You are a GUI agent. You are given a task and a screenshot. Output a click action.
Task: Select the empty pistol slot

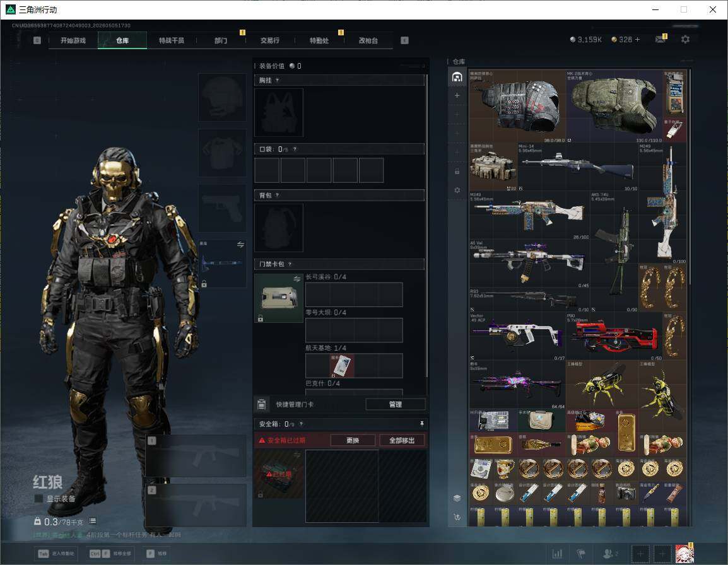tap(223, 208)
